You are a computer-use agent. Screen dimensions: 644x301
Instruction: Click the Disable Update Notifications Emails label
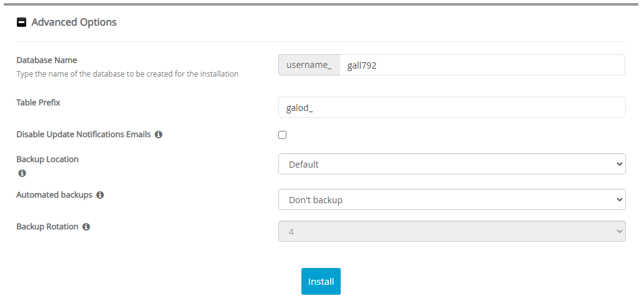pos(84,135)
